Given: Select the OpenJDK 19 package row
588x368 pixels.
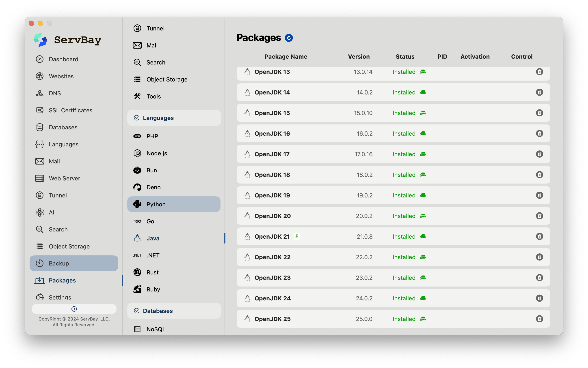Looking at the screenshot, I should [x=272, y=195].
